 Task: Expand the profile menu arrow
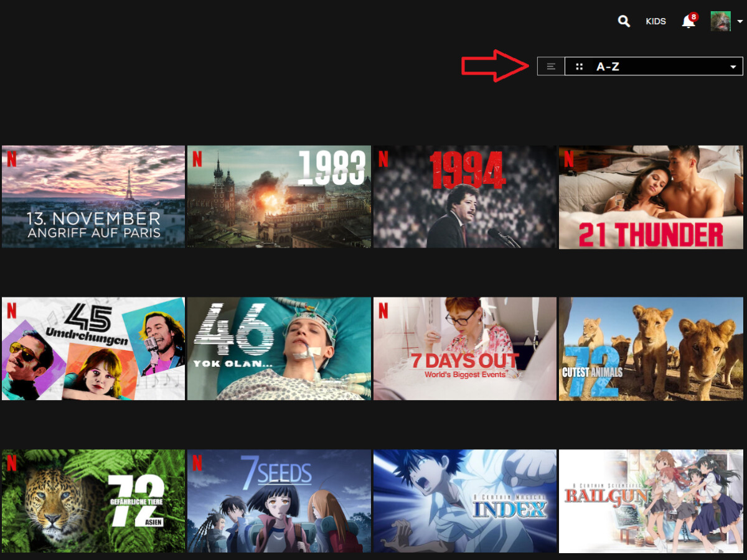pyautogui.click(x=740, y=22)
